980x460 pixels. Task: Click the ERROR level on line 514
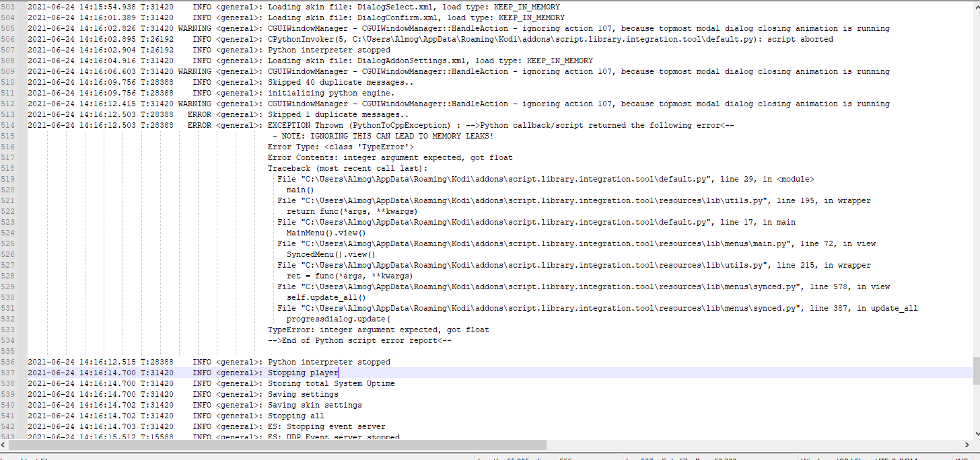(199, 126)
